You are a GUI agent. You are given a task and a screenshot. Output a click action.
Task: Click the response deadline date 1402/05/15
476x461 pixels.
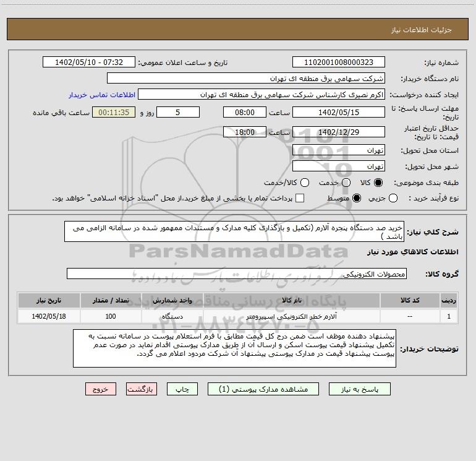tap(339, 112)
